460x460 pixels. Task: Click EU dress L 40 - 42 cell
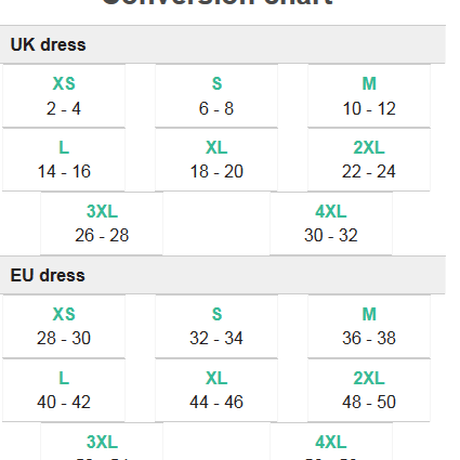tap(64, 391)
